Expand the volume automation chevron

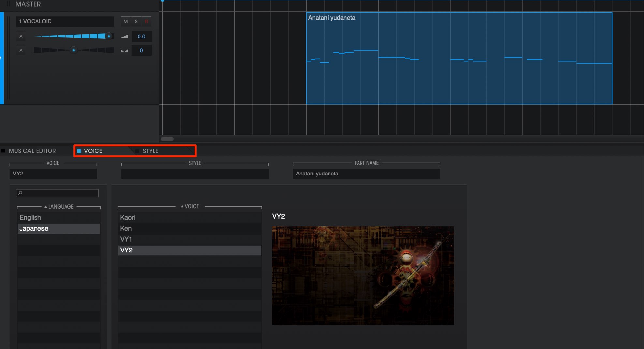pyautogui.click(x=21, y=36)
